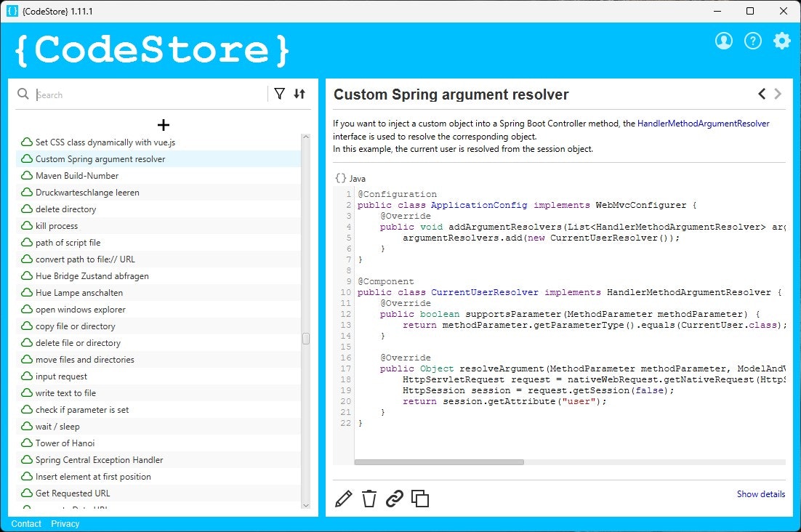801x532 pixels.
Task: Select 'convert path to file:// URL' snippet
Action: coord(158,259)
